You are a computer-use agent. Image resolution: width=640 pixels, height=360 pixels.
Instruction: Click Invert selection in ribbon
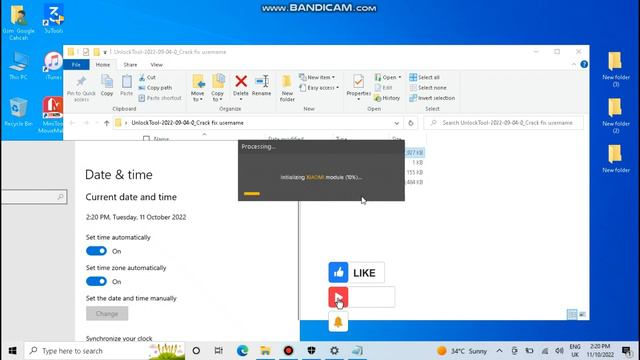432,98
